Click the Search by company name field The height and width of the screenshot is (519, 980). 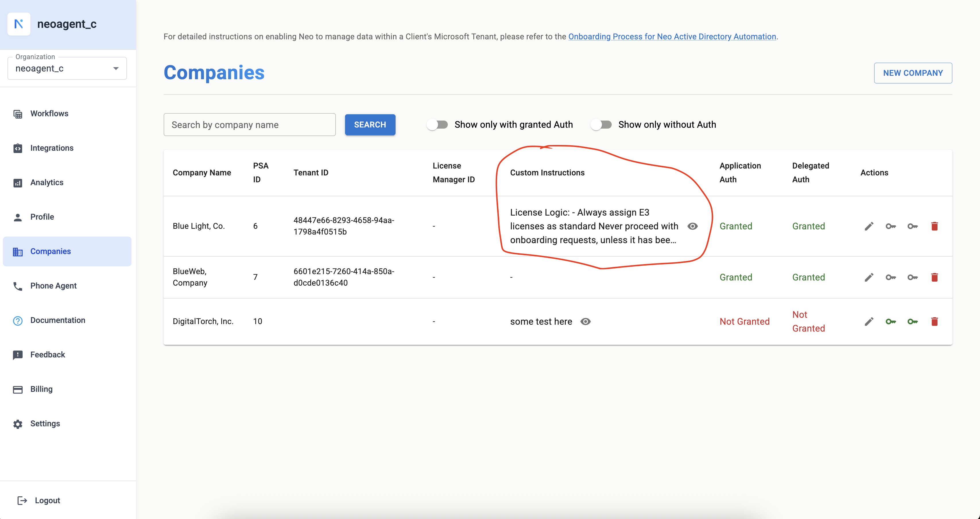tap(249, 125)
